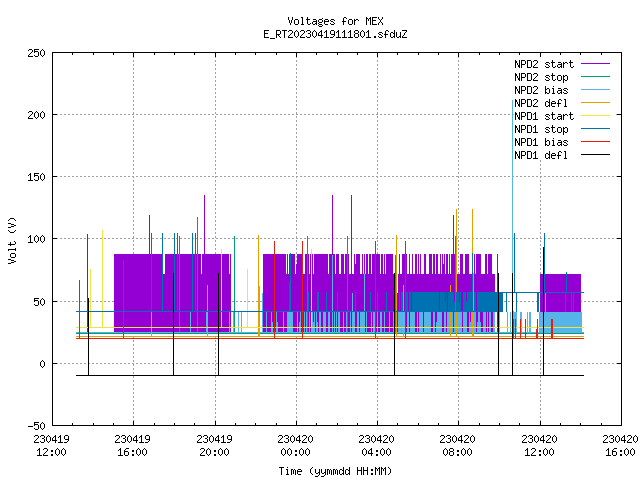
Task: Click the Volt (V) y-axis label
Action: 12,240
